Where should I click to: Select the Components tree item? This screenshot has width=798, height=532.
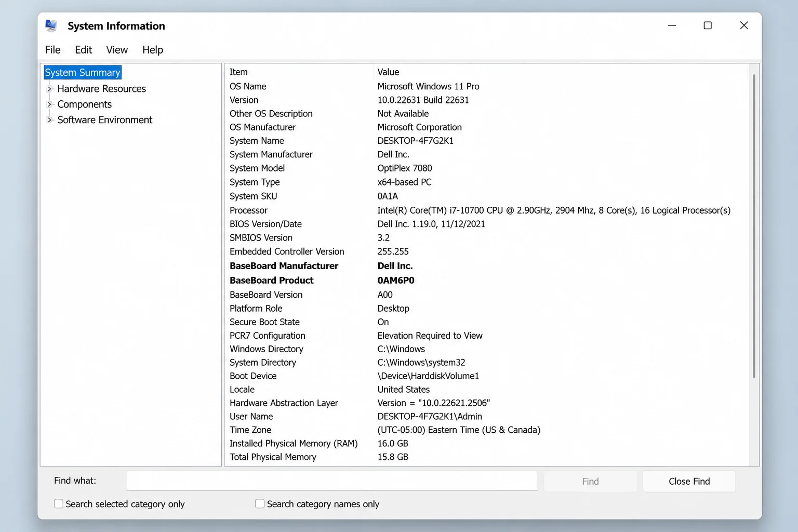85,104
